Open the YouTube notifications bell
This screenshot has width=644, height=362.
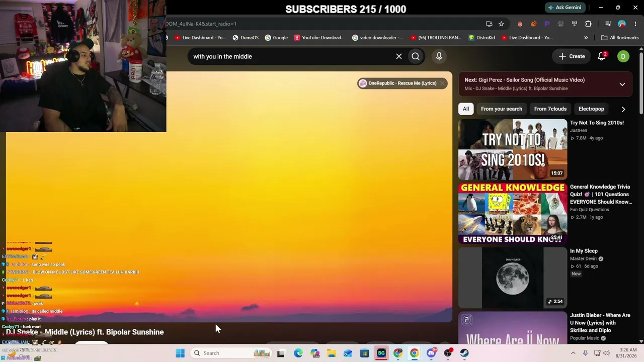[x=602, y=56]
